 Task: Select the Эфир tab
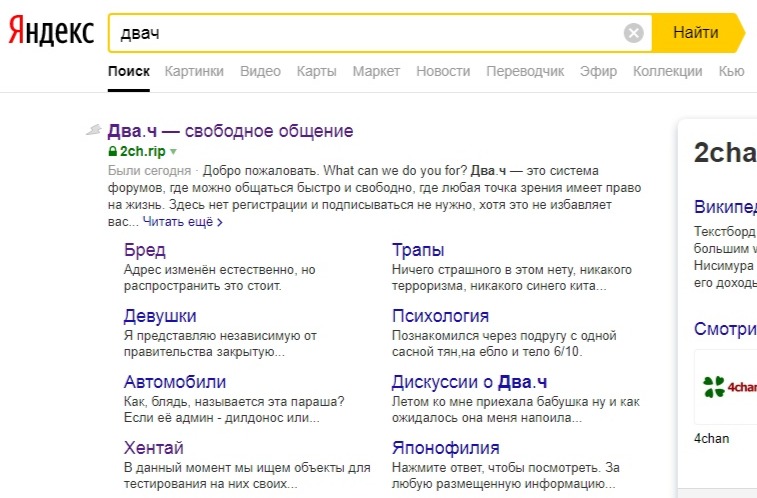598,71
